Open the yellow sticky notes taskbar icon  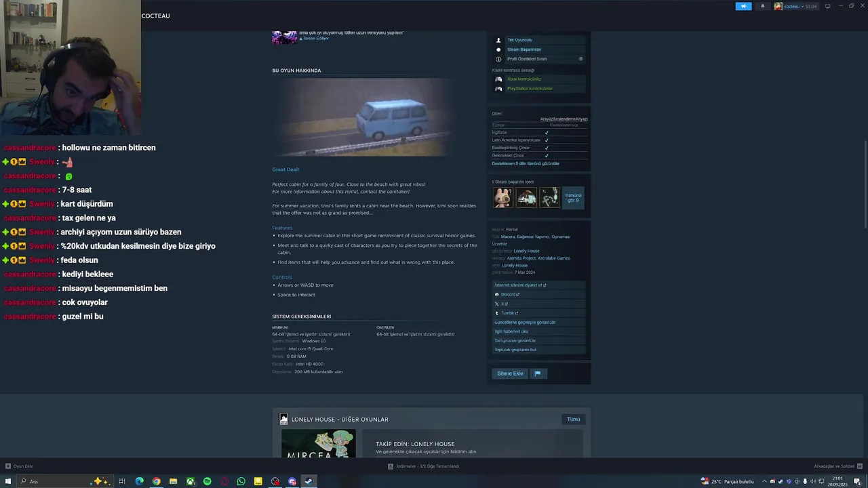coord(258,481)
